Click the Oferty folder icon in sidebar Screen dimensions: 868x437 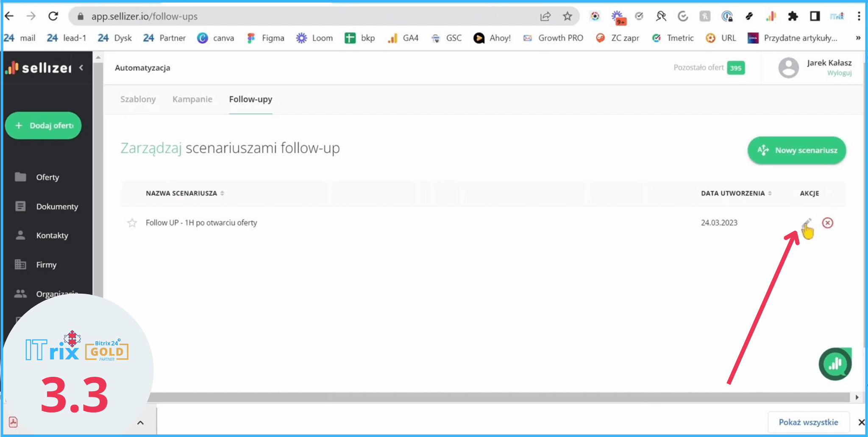pyautogui.click(x=20, y=177)
